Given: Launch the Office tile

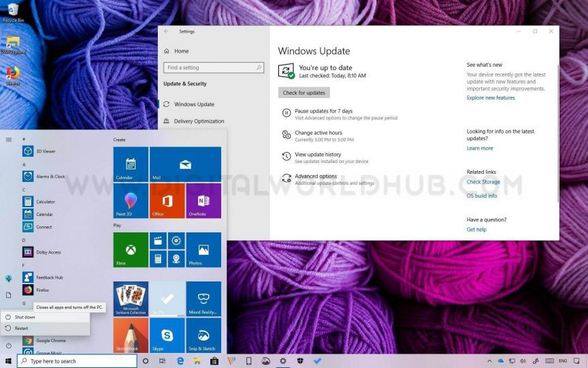Looking at the screenshot, I should point(167,201).
